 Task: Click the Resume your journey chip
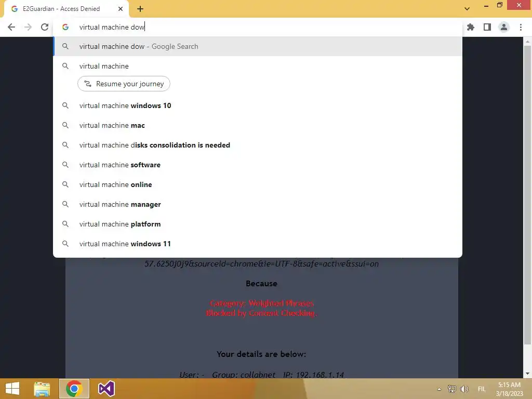[x=124, y=84]
